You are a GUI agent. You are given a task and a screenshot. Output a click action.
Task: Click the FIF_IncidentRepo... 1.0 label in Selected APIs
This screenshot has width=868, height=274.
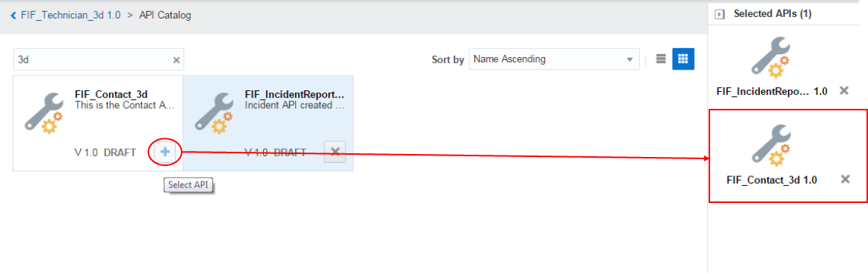click(772, 91)
